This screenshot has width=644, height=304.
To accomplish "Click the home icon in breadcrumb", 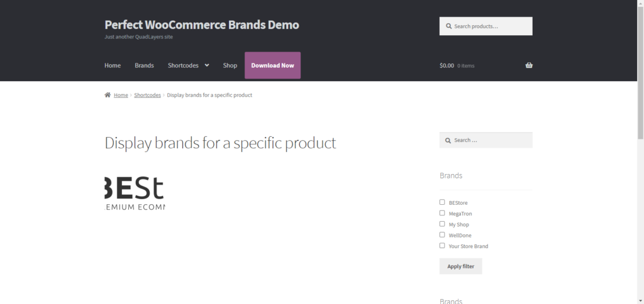I will 108,95.
